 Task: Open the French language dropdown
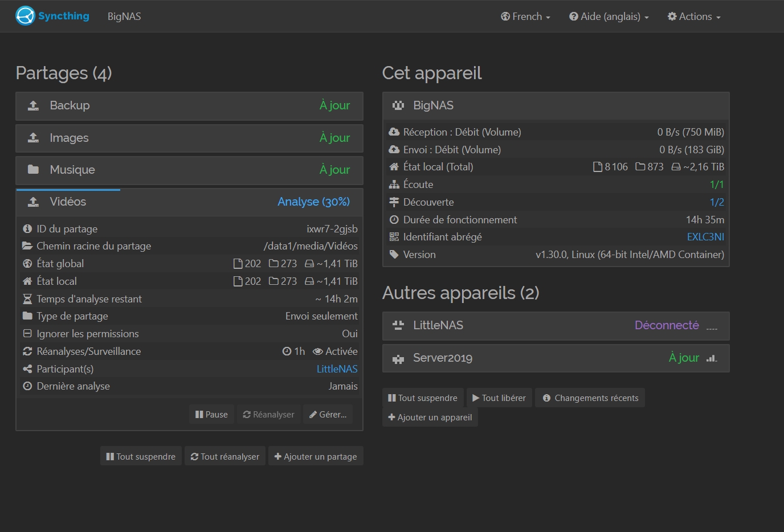point(525,17)
